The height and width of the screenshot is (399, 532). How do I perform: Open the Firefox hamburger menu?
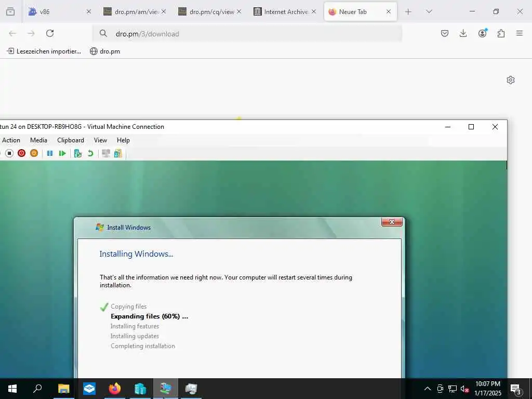(520, 33)
